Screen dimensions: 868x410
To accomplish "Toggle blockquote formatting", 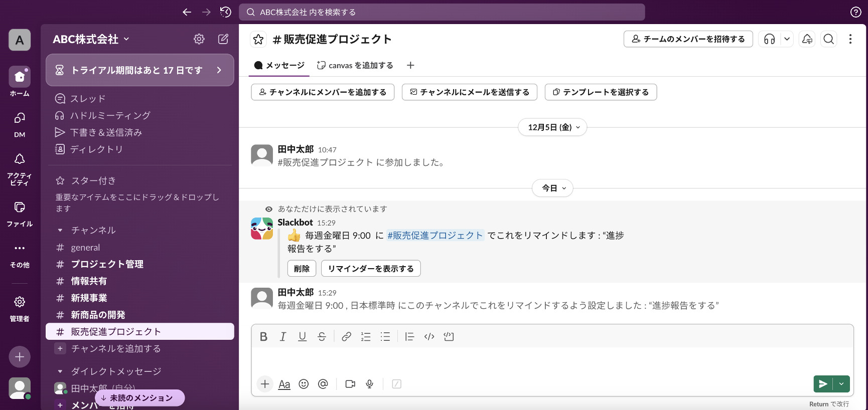I will click(409, 337).
